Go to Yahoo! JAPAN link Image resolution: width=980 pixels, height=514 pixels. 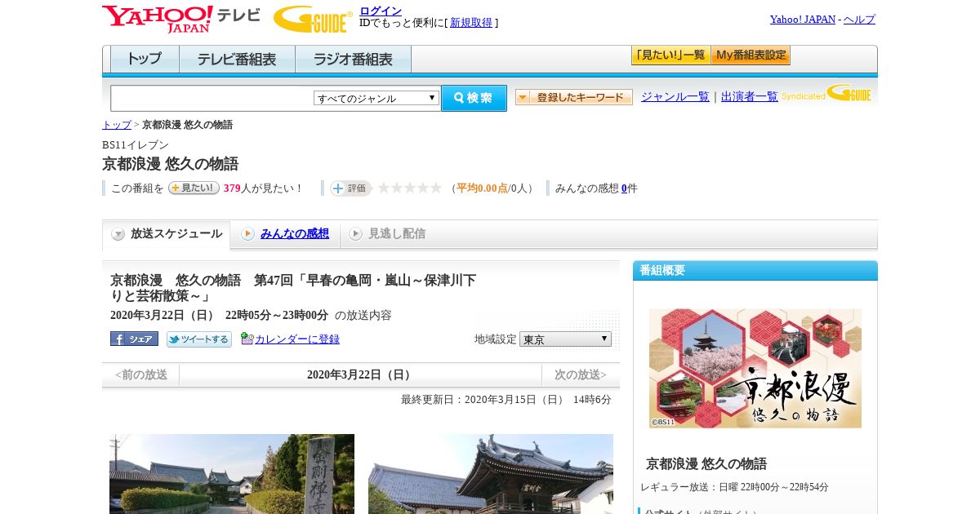tap(803, 20)
